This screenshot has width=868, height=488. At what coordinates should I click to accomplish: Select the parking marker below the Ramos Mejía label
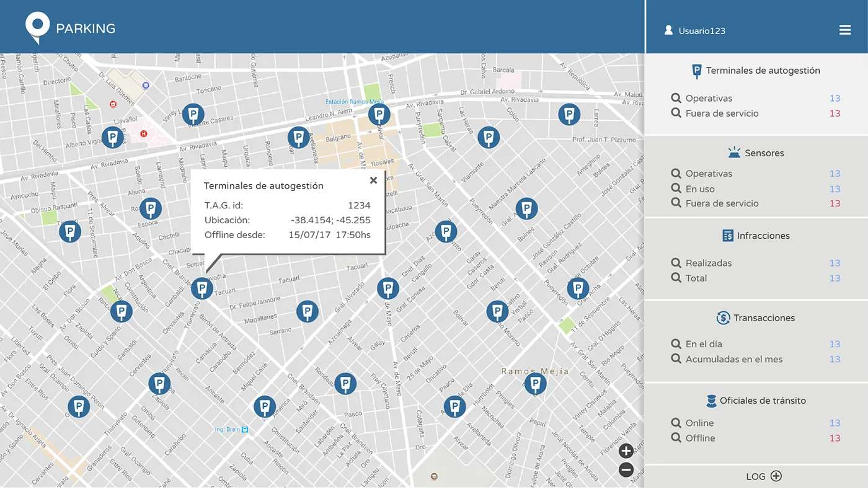535,384
